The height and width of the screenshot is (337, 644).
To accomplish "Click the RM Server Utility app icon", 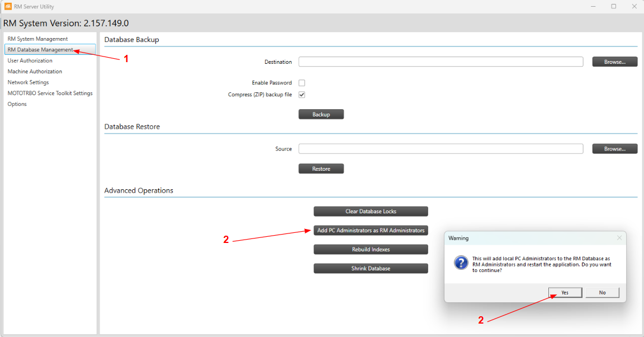I will [8, 7].
